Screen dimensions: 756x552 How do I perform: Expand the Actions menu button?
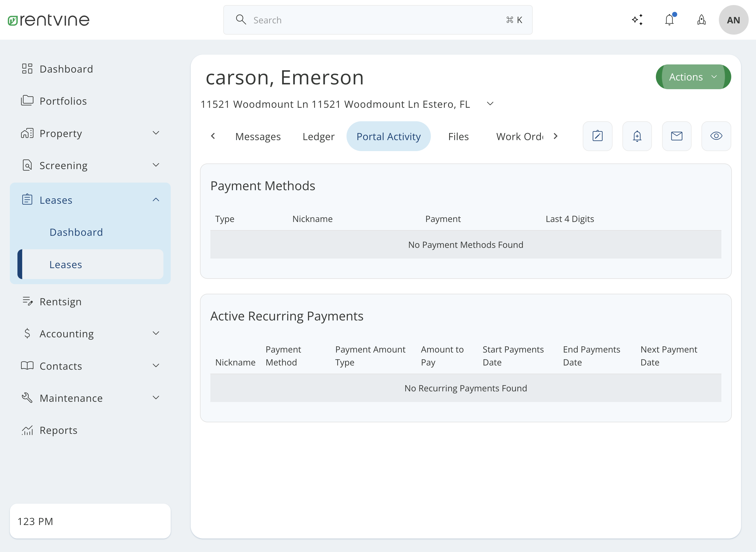coord(693,76)
